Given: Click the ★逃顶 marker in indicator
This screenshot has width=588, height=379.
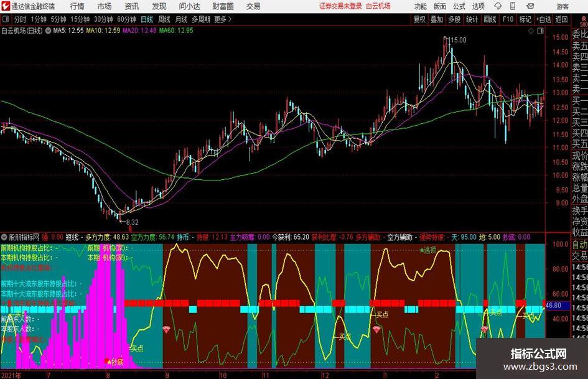Looking at the screenshot, I should pyautogui.click(x=428, y=250).
